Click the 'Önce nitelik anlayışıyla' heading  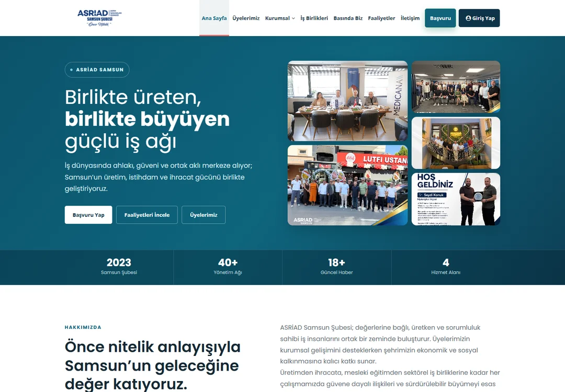(x=152, y=365)
